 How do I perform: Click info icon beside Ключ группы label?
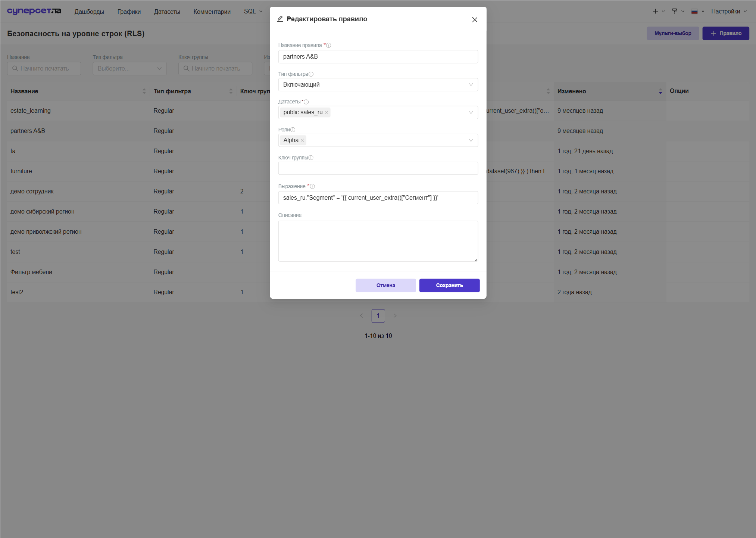[311, 158]
